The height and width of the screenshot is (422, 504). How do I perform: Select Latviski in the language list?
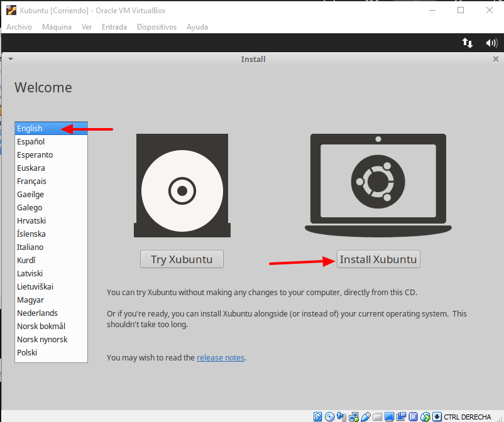51,273
